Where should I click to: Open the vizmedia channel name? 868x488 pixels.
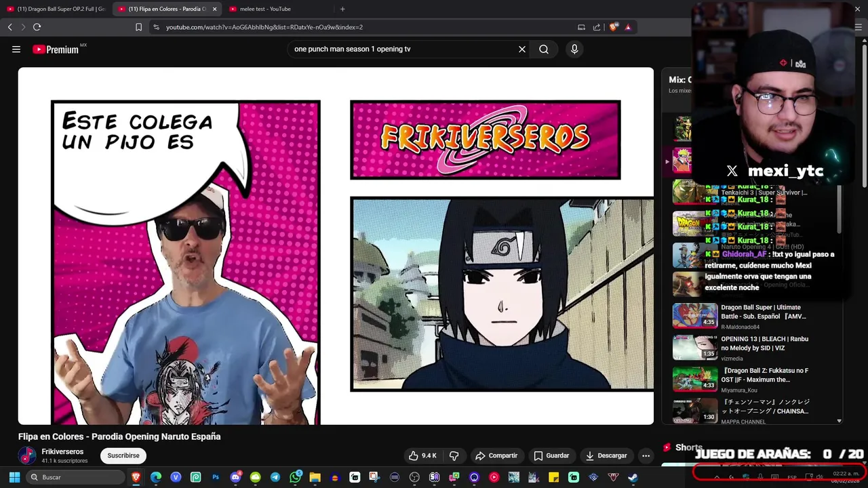(732, 359)
